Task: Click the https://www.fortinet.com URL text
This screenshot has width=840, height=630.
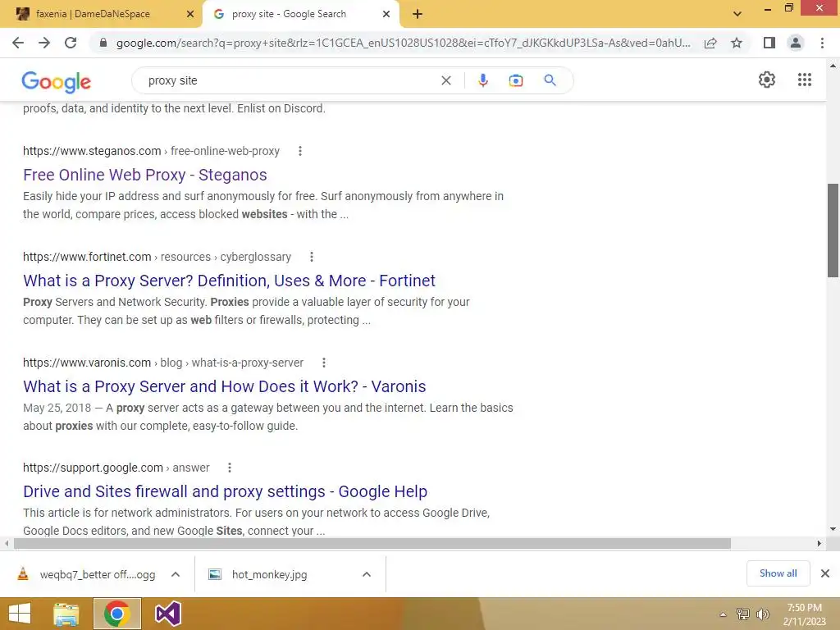Action: tap(87, 257)
